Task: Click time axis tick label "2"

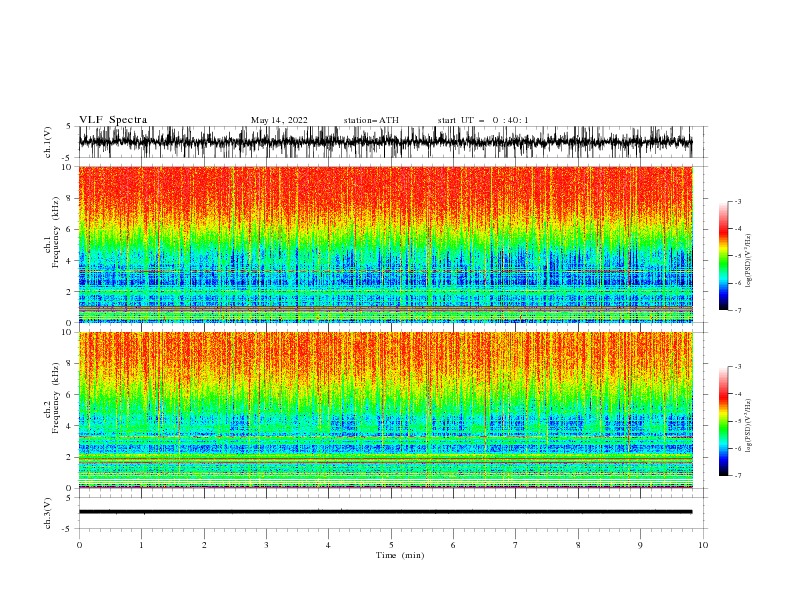Action: (204, 545)
